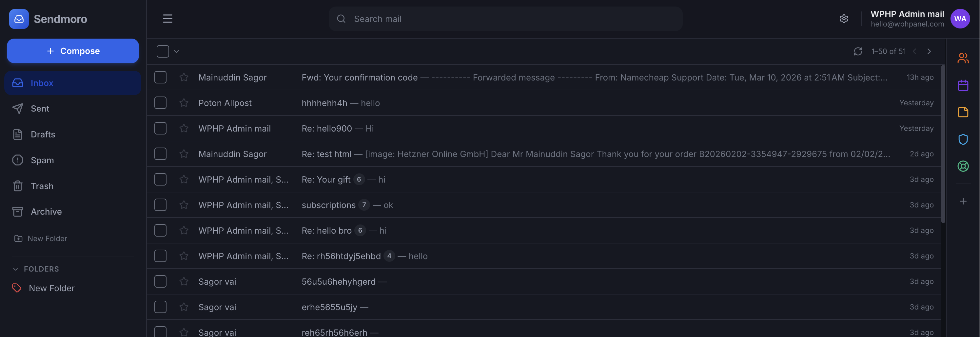Check the select-all mail checkbox

[163, 51]
